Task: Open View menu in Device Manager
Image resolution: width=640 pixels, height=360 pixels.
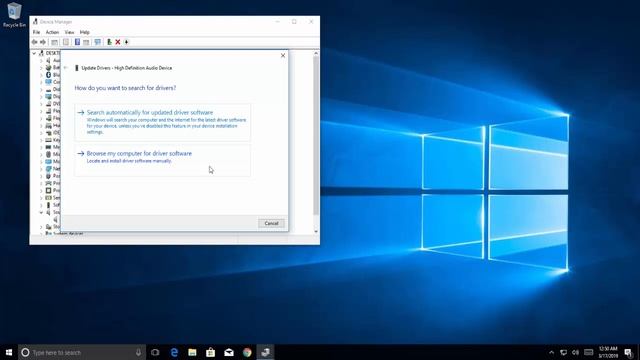Action: point(69,32)
